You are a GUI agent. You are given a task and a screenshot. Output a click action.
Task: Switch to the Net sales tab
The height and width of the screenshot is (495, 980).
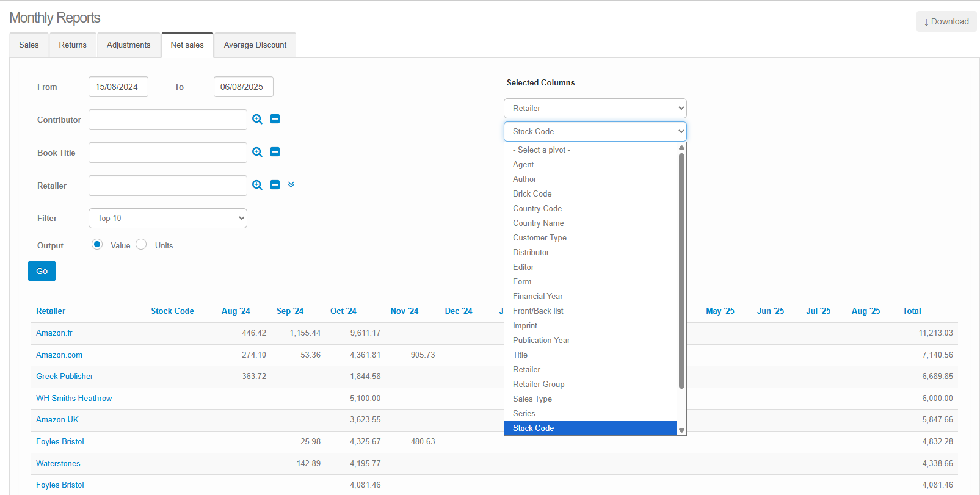187,45
